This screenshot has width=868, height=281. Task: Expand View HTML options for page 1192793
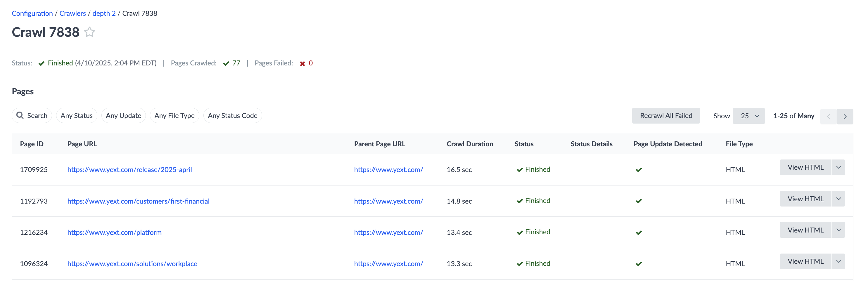(839, 199)
